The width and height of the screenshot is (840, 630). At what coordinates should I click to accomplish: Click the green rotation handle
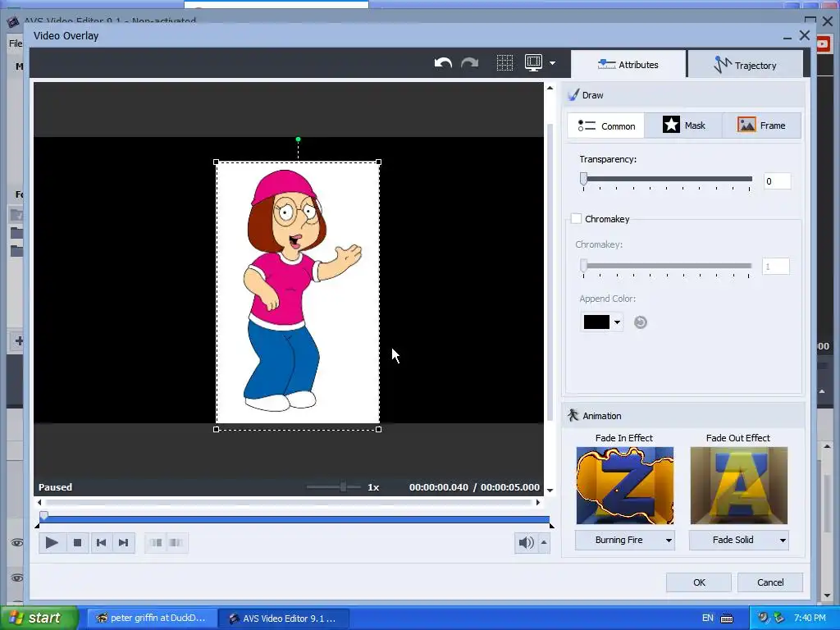pyautogui.click(x=298, y=139)
